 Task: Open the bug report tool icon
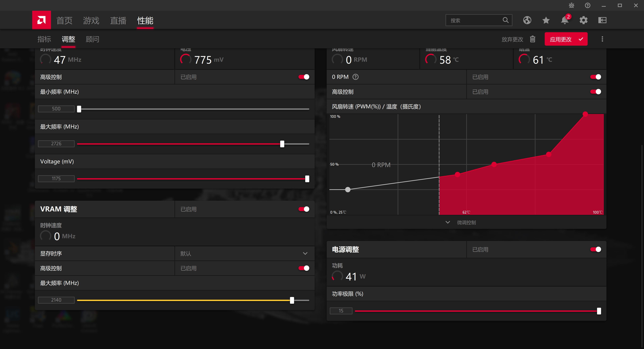tap(572, 6)
